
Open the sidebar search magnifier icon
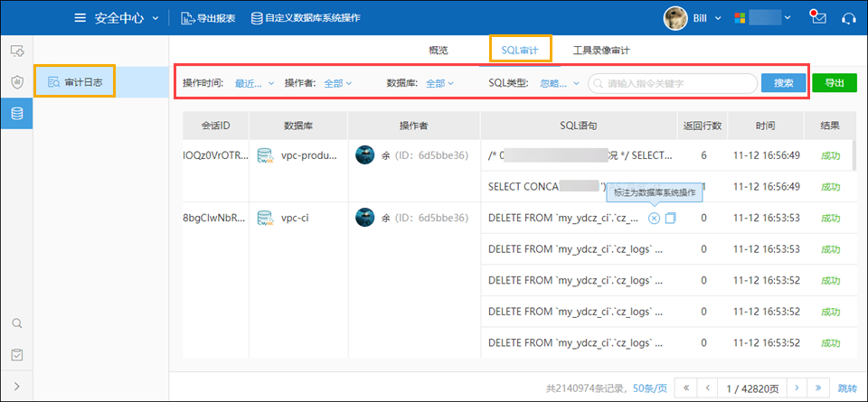16,323
